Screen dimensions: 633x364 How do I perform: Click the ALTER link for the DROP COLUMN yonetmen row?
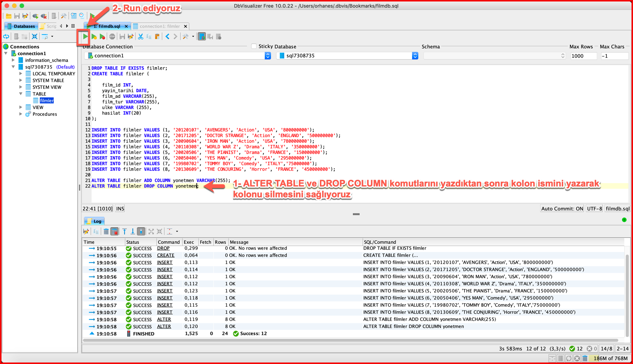164,327
